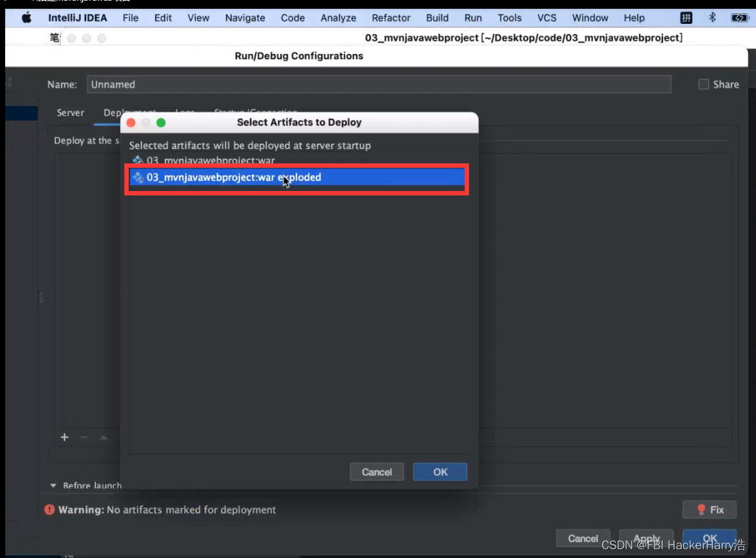Click the war exploded artifact icon
This screenshot has height=558, width=756.
(x=138, y=178)
